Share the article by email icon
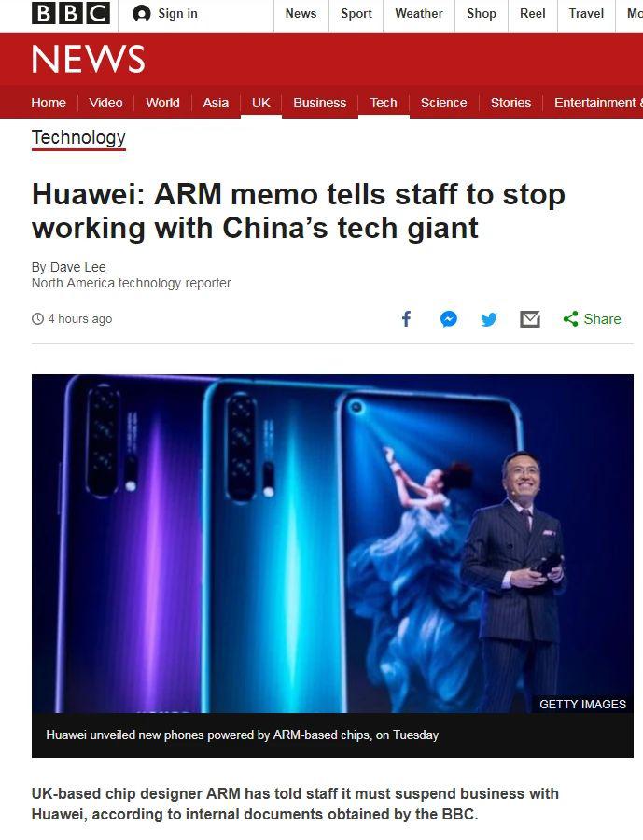The width and height of the screenshot is (643, 840). pos(530,319)
